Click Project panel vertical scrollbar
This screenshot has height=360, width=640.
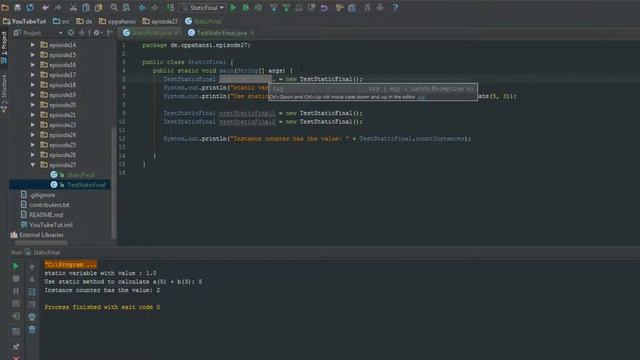point(113,183)
